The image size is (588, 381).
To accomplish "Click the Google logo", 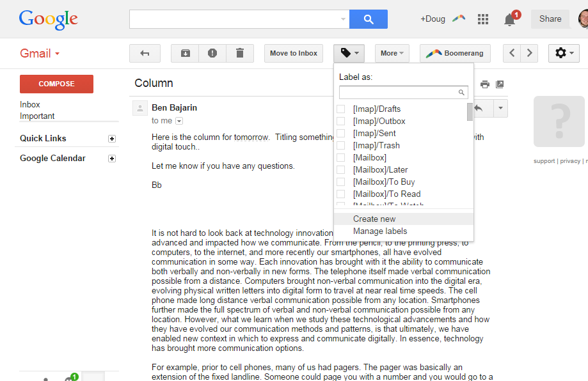I will click(49, 19).
